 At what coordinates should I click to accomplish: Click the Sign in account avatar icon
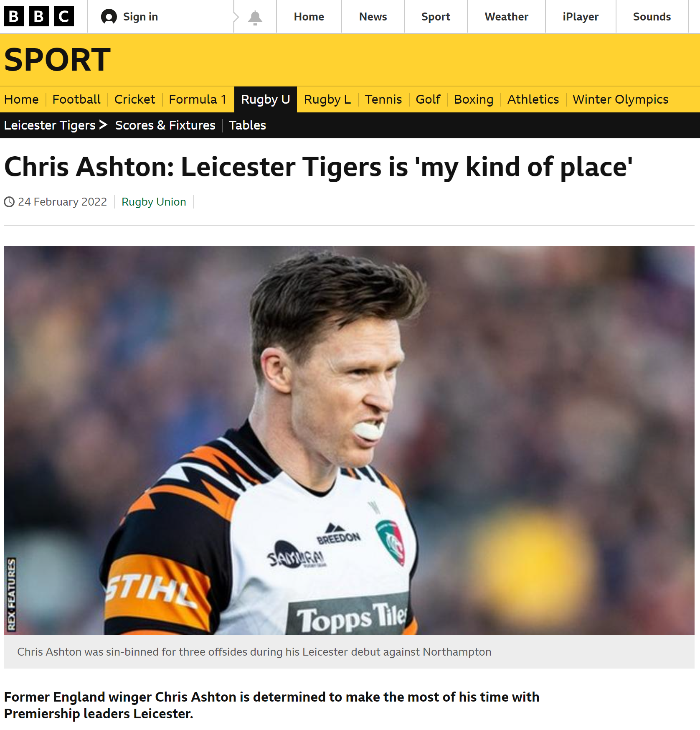109,17
